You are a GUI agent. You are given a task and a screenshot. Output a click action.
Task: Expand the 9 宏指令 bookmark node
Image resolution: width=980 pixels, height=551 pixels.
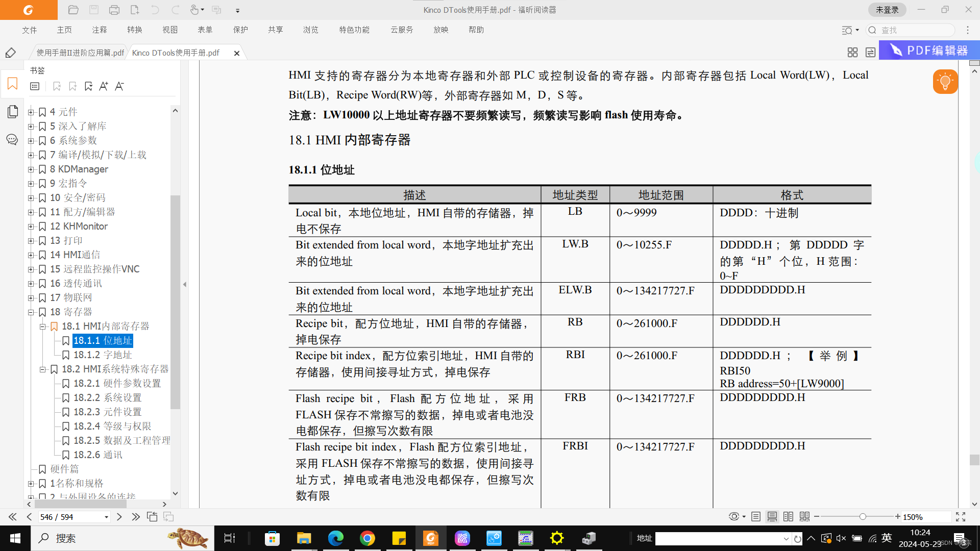point(31,183)
